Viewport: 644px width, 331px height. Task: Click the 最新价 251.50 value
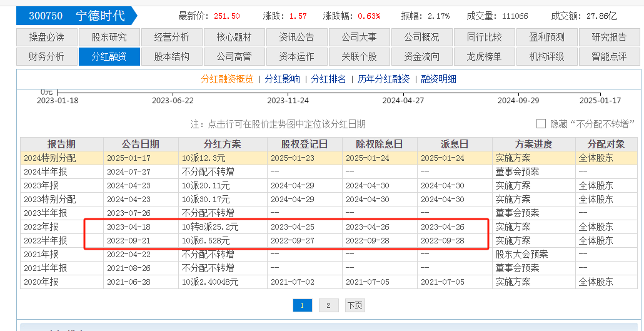(227, 16)
